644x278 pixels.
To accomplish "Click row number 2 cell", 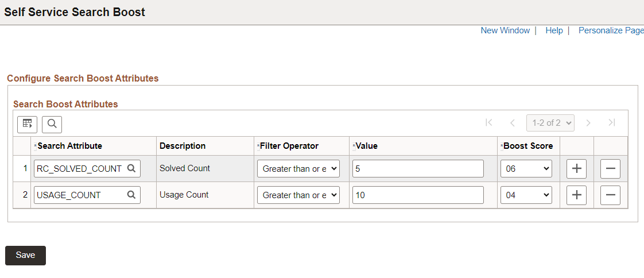I will pyautogui.click(x=25, y=195).
